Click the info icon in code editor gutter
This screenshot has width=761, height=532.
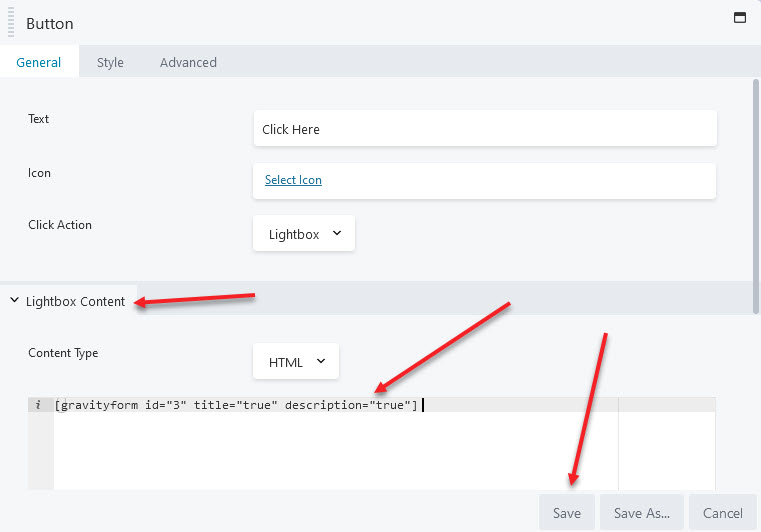click(38, 404)
